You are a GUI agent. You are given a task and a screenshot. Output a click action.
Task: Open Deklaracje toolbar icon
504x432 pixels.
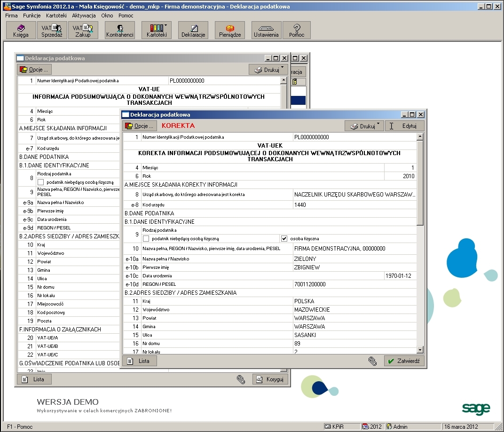[193, 30]
